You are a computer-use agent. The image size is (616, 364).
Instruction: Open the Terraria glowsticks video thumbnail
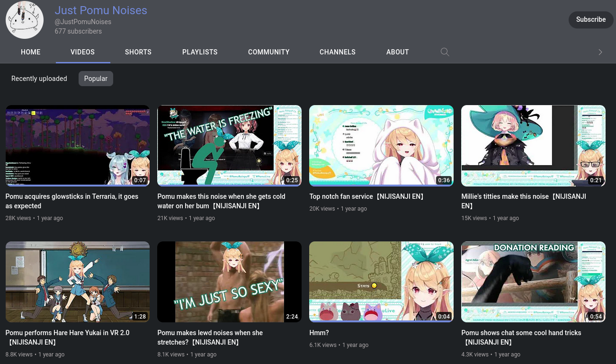pyautogui.click(x=78, y=146)
